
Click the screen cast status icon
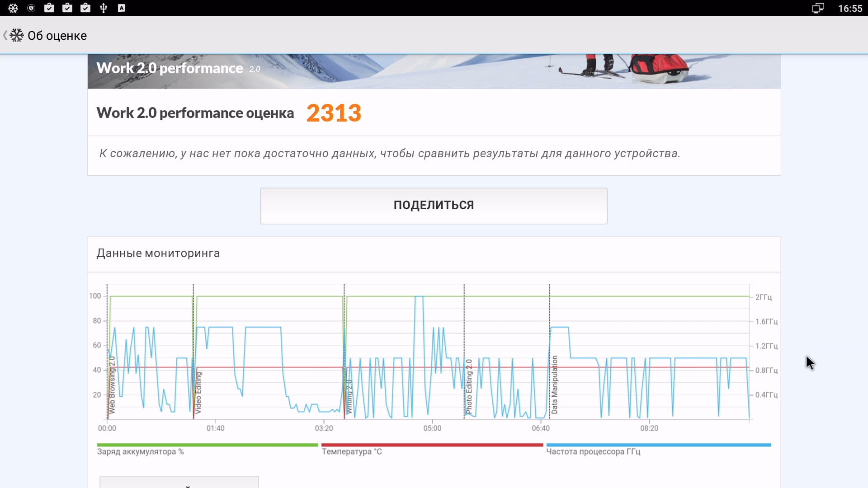point(818,8)
